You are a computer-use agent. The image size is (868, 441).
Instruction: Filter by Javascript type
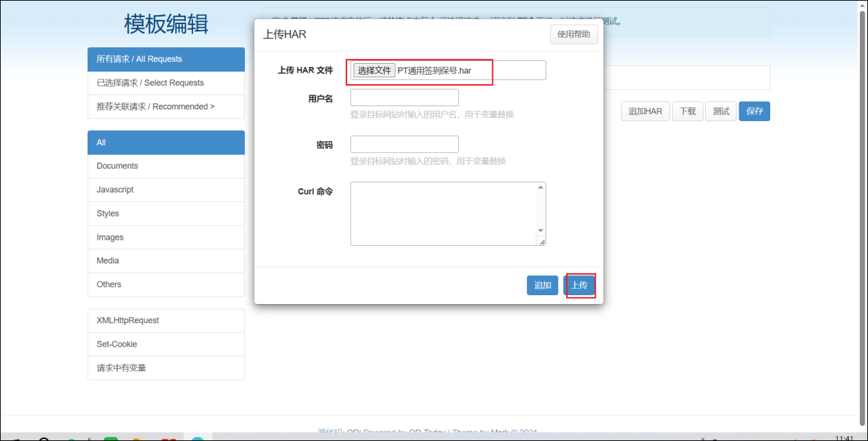[166, 190]
